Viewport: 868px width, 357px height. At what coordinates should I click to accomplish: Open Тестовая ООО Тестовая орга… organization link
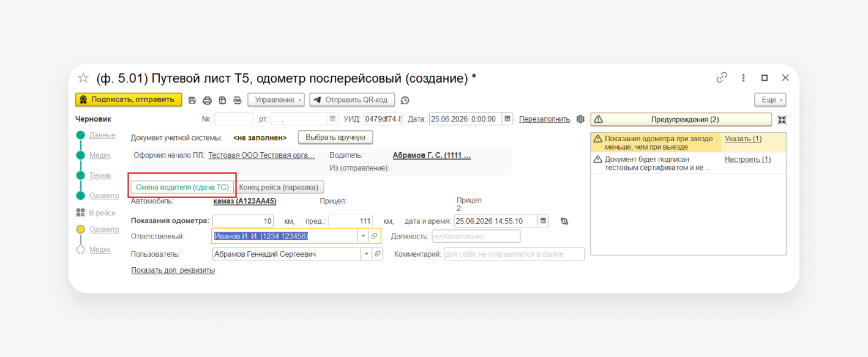[262, 155]
